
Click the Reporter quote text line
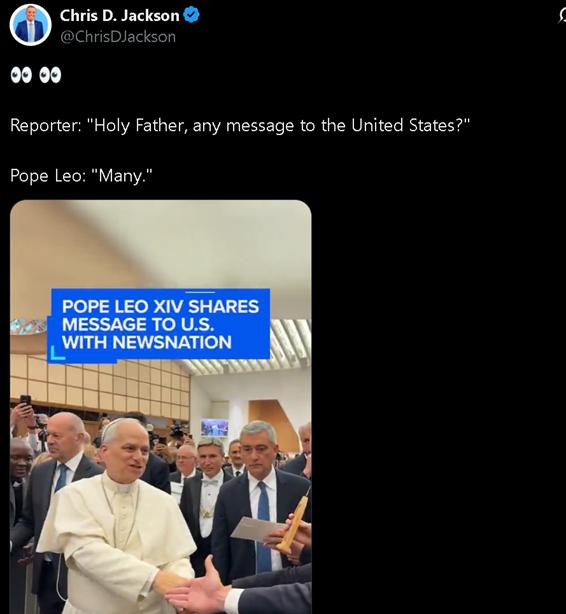pyautogui.click(x=240, y=126)
